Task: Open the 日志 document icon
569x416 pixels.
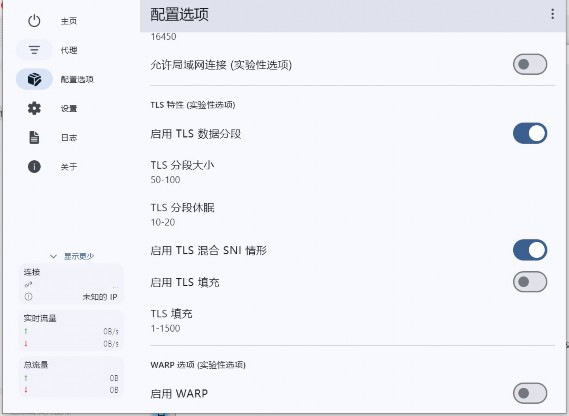Action: (x=34, y=137)
